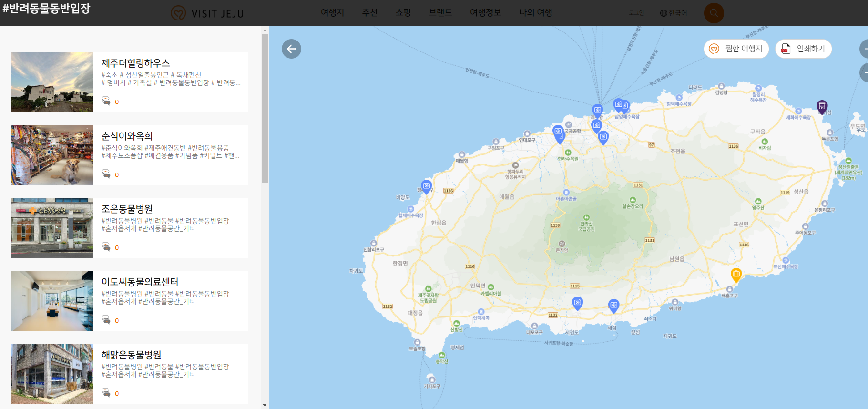This screenshot has width=868, height=409.
Task: Click the 조은동물병원 photo thumbnail
Action: coord(52,228)
